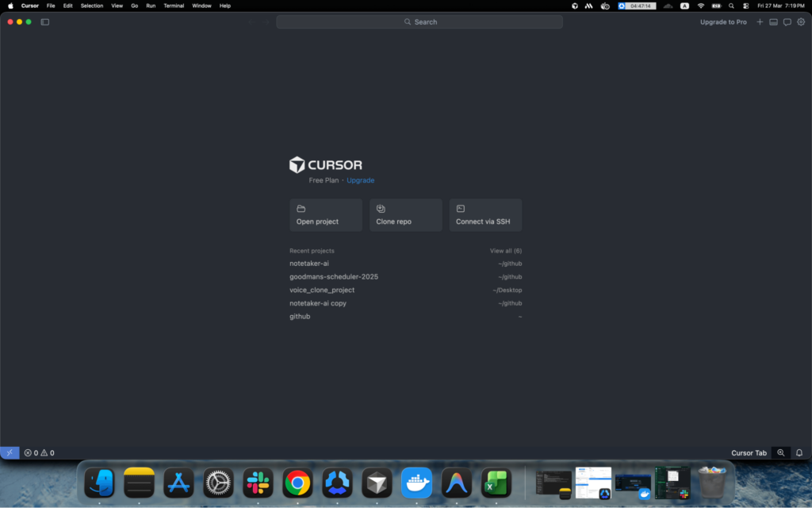The height and width of the screenshot is (508, 812).
Task: Open the chat feedback bubble icon
Action: (787, 21)
